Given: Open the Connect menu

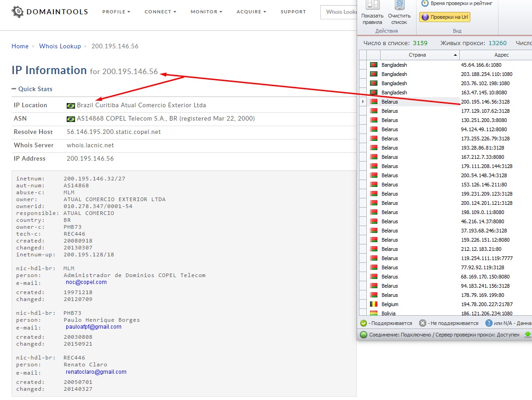Looking at the screenshot, I should 160,12.
